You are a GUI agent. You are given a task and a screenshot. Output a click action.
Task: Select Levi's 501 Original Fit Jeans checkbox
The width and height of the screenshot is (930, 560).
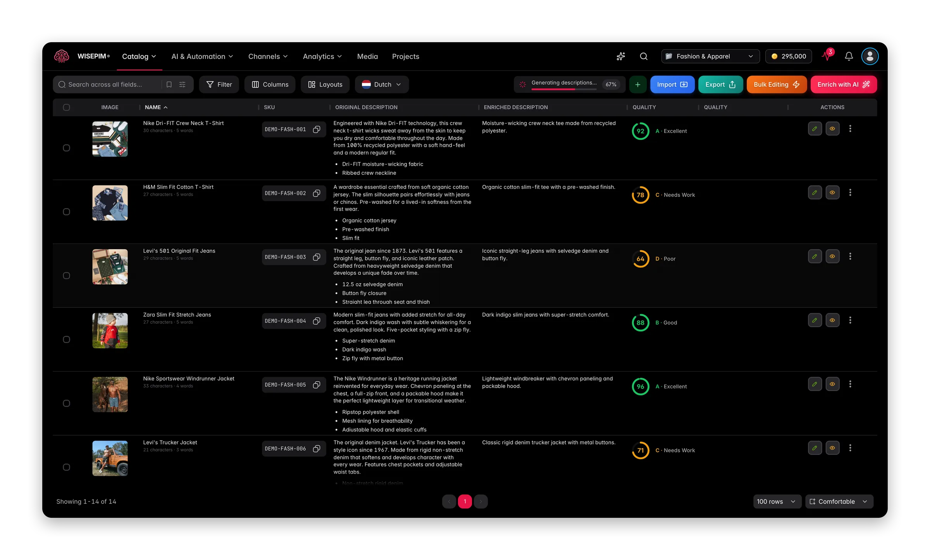(x=66, y=276)
